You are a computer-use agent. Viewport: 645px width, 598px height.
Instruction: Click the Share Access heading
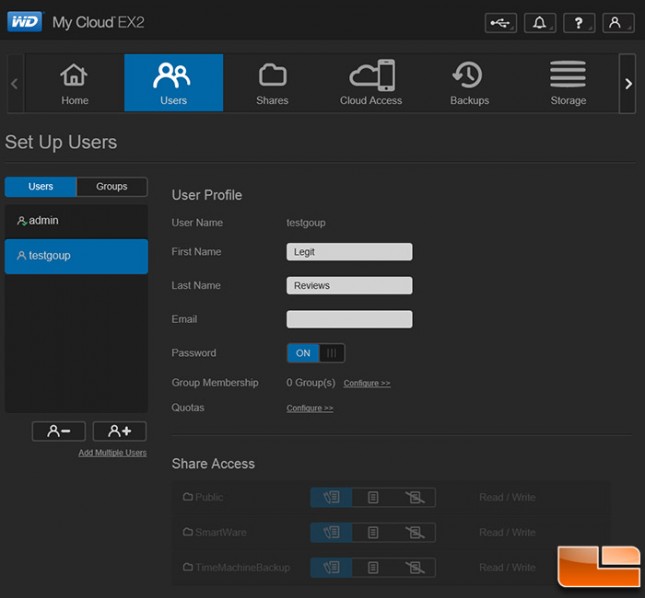click(213, 464)
